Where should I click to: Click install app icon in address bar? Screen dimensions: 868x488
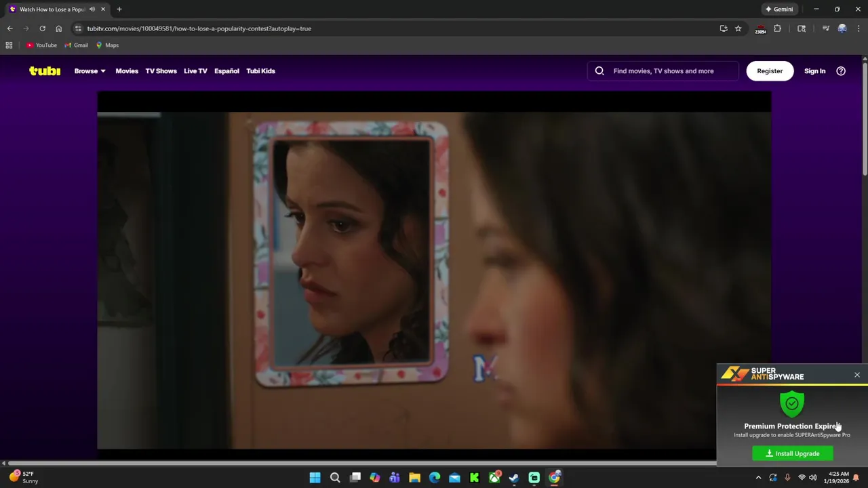[724, 28]
